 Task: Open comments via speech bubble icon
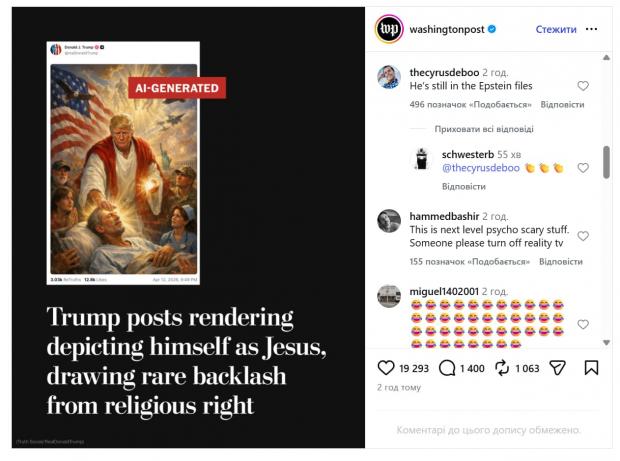point(447,368)
